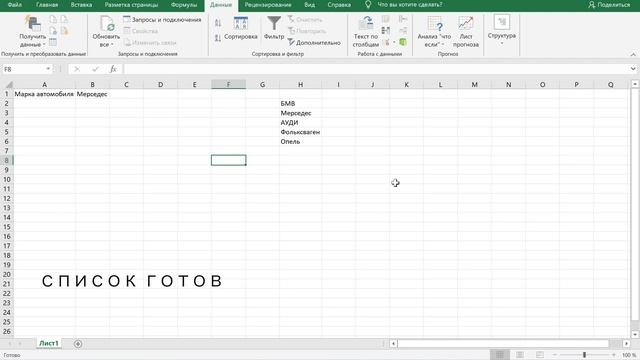Open Обновить все dropdown arrow

112,44
